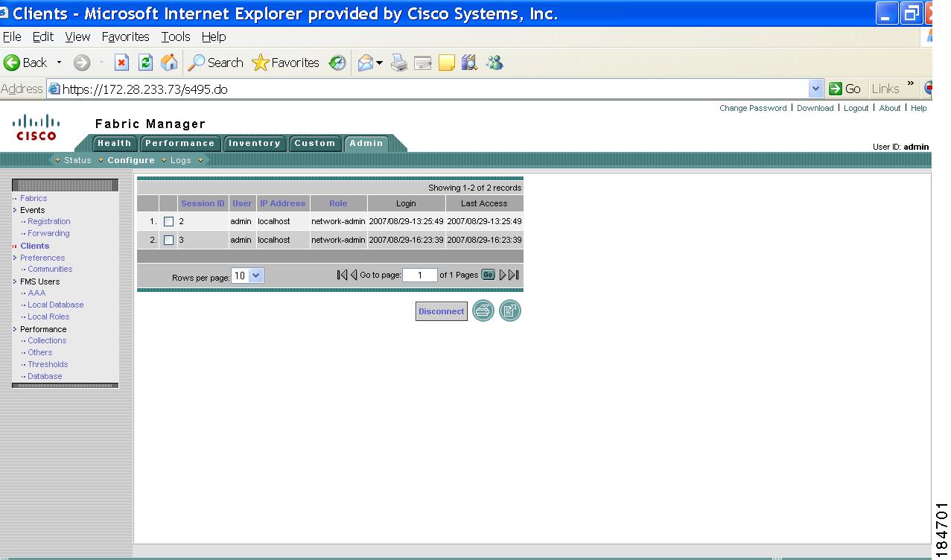951x560 pixels.
Task: Open the Mail icon dropdown arrow
Action: point(379,63)
